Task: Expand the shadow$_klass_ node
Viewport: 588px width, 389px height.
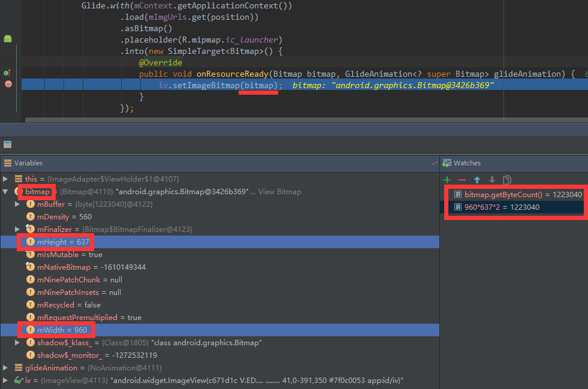Action: (17, 342)
